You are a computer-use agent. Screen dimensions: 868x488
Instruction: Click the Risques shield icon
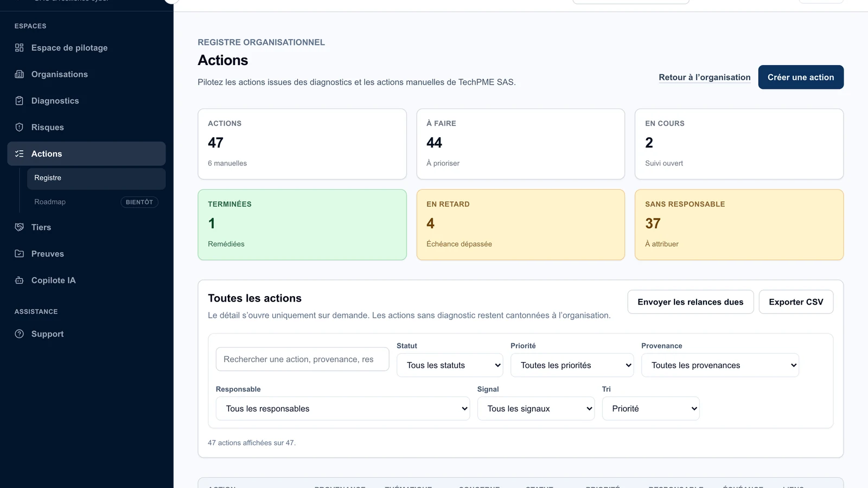20,127
